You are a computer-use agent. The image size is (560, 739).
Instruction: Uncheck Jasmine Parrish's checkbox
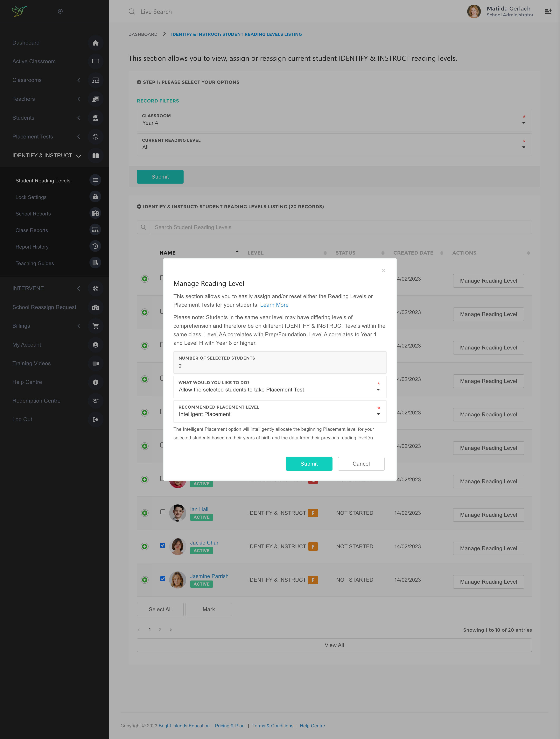[x=163, y=579]
